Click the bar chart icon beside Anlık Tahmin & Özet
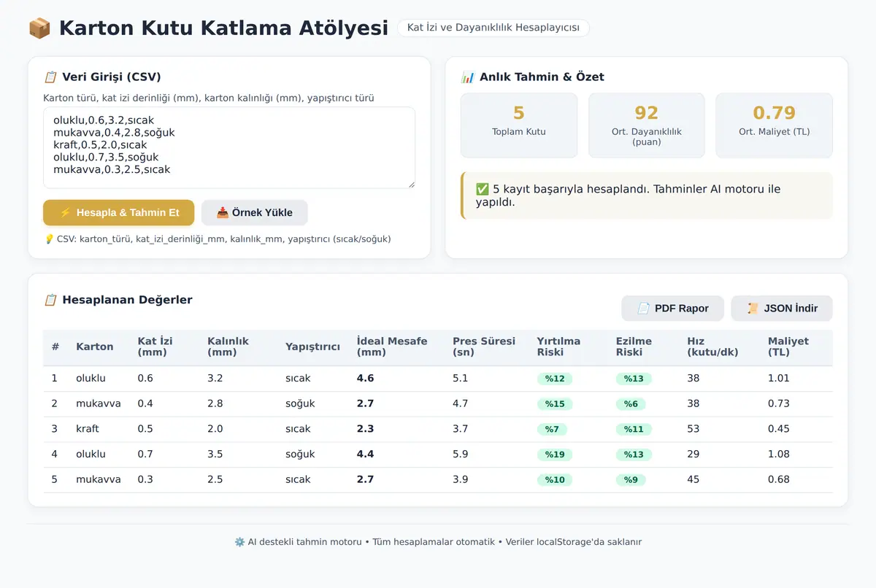876x588 pixels. [468, 77]
